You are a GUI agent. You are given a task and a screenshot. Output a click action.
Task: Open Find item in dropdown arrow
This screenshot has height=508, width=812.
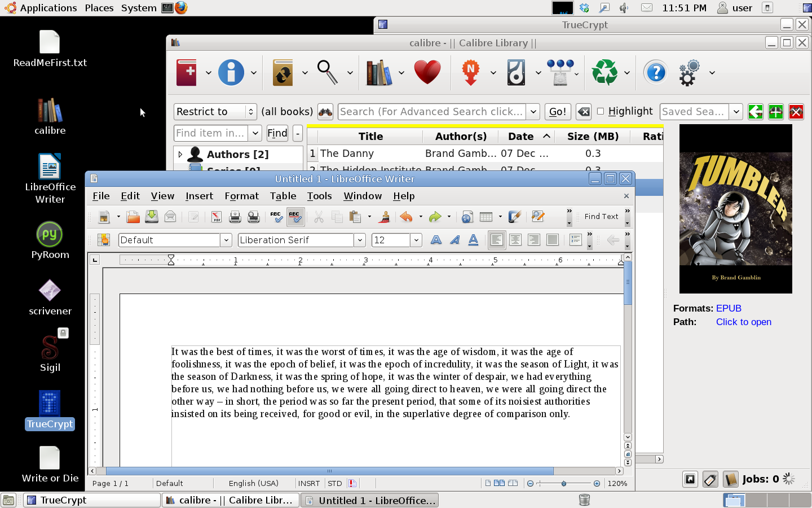tap(255, 133)
